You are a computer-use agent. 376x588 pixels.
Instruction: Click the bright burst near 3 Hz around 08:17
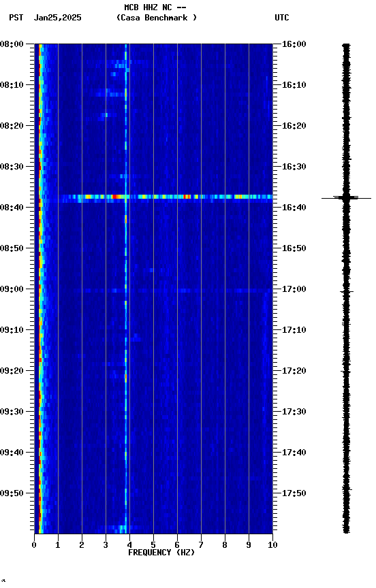(105, 115)
